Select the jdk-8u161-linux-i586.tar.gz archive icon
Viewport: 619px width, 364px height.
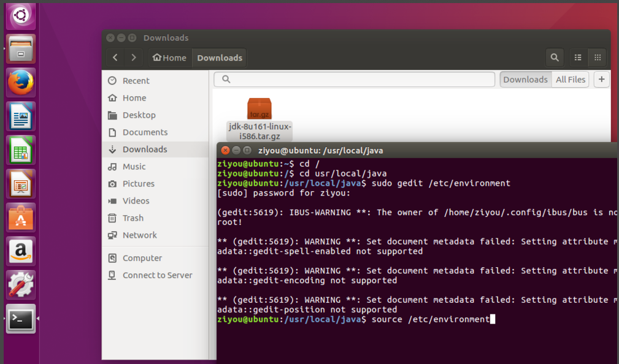[260, 108]
